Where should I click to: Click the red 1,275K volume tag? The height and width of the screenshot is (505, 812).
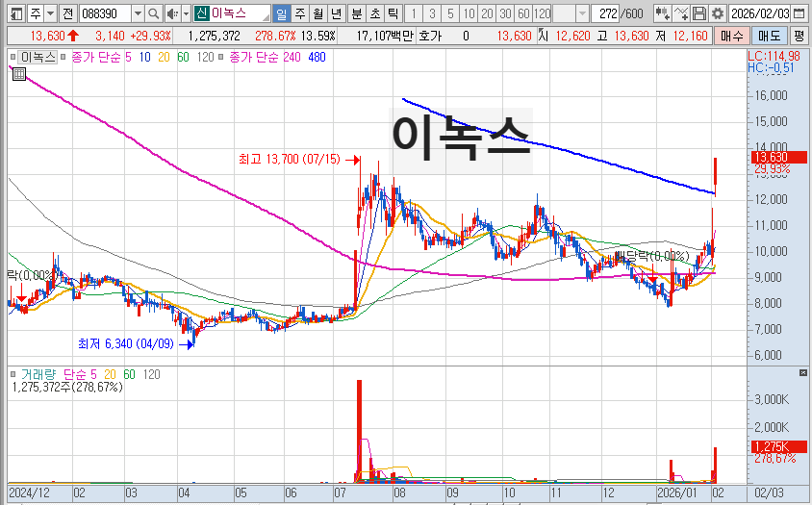point(778,446)
